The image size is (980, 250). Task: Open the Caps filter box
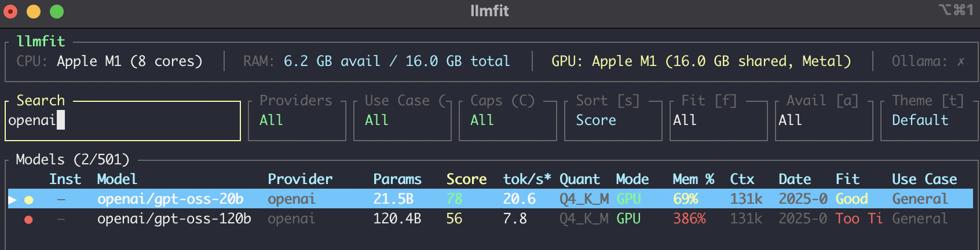(x=507, y=120)
